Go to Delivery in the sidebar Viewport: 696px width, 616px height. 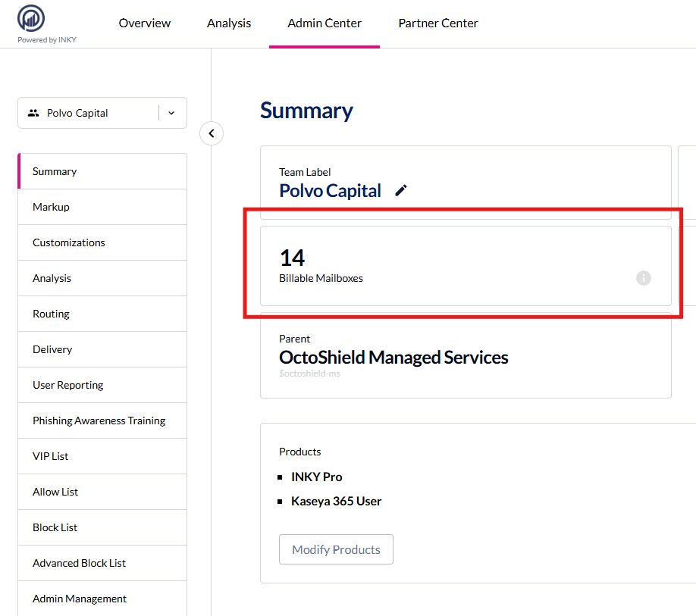(52, 349)
